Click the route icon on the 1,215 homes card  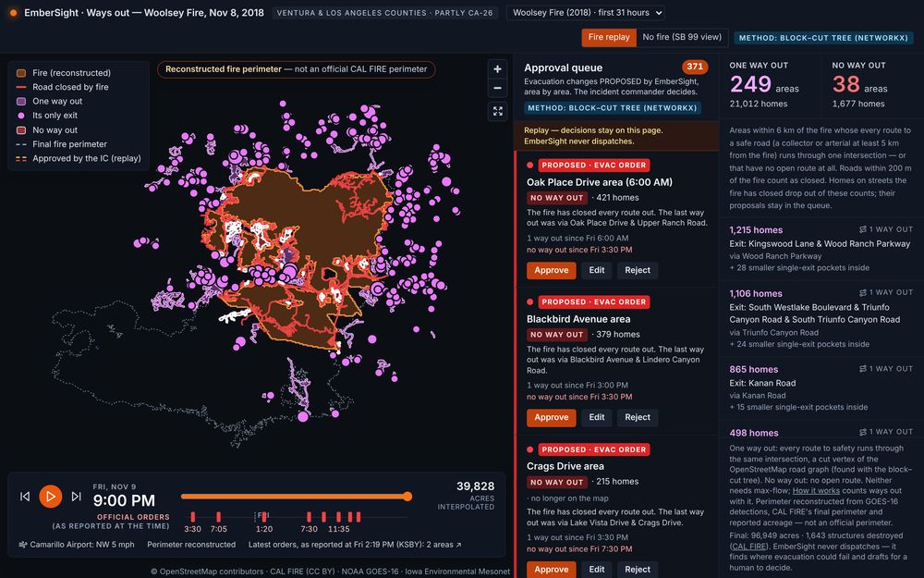(x=863, y=229)
